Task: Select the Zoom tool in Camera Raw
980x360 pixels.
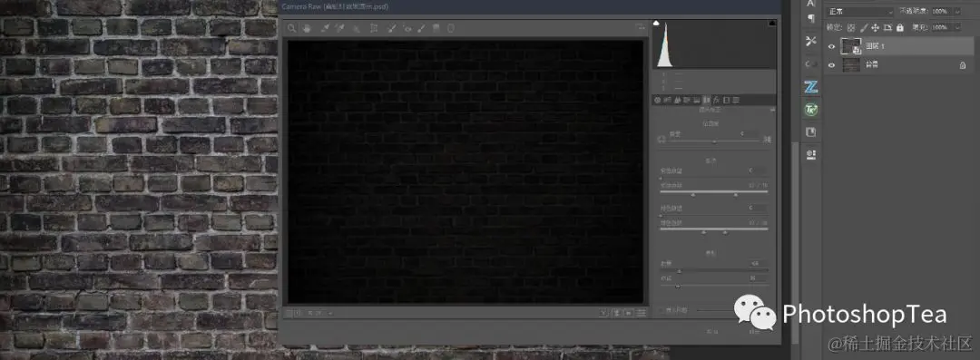Action: (291, 27)
